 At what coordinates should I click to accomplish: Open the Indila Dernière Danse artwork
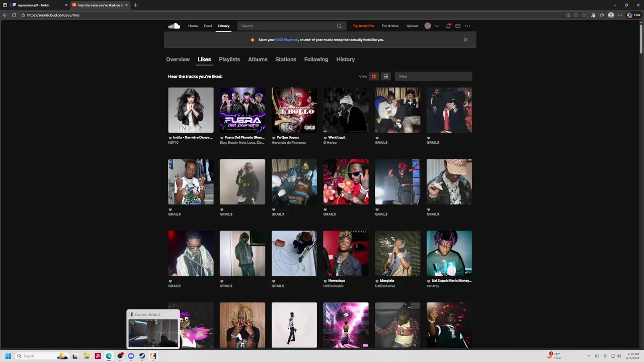(191, 110)
